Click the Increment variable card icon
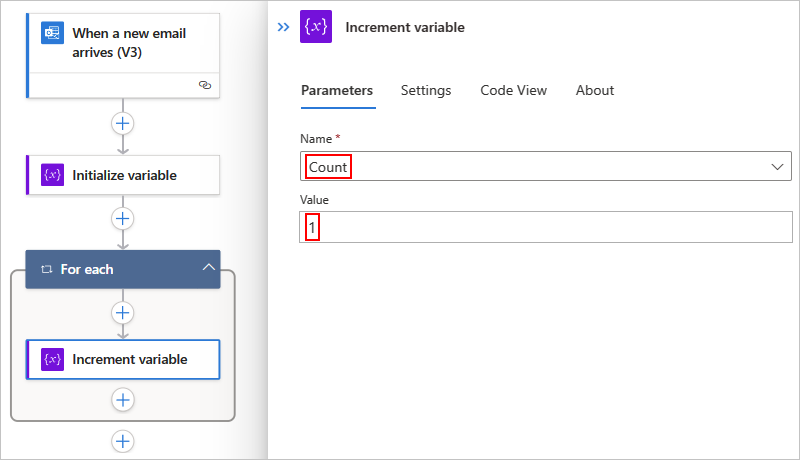The height and width of the screenshot is (460, 800). click(52, 360)
